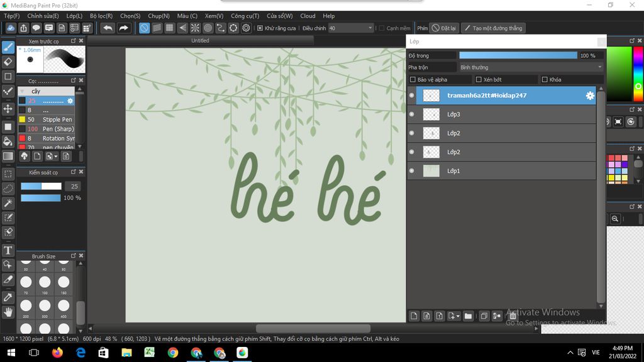The image size is (644, 362).
Task: Delete the selected layer with trash icon
Action: (x=513, y=316)
